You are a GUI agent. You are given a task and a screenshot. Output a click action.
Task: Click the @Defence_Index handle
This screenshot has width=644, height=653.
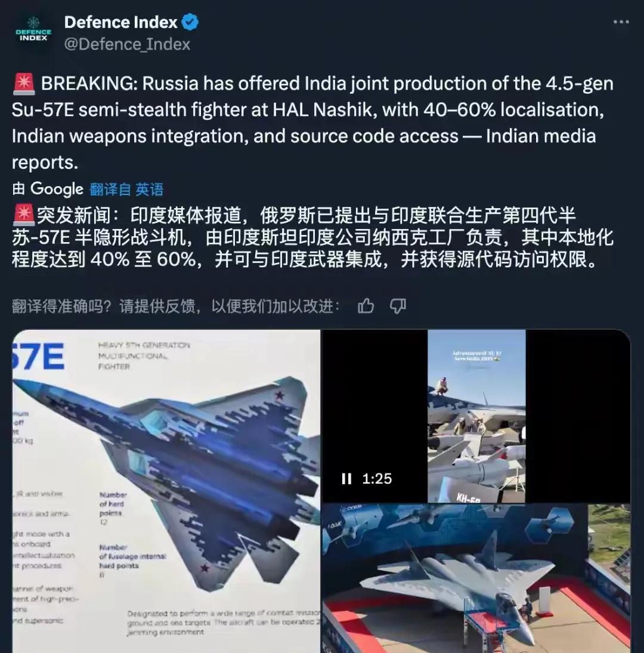127,44
